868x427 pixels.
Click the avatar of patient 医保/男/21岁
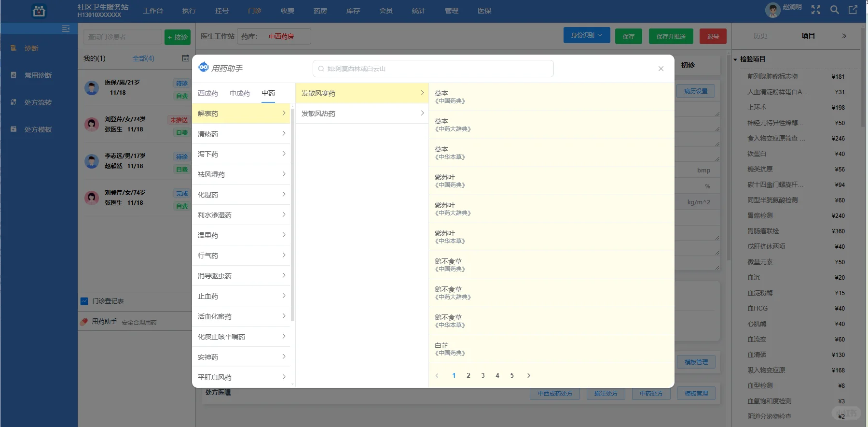(92, 88)
